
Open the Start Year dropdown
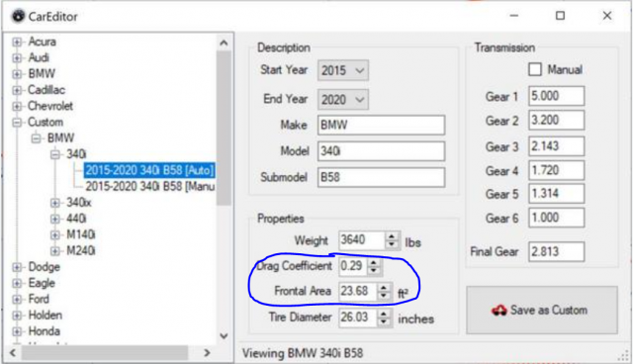343,70
